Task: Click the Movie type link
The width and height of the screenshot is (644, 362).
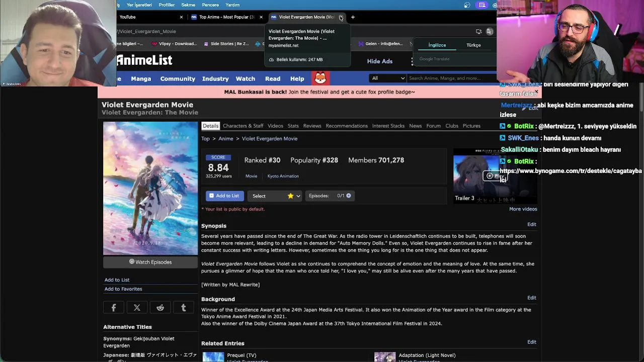Action: click(x=251, y=176)
